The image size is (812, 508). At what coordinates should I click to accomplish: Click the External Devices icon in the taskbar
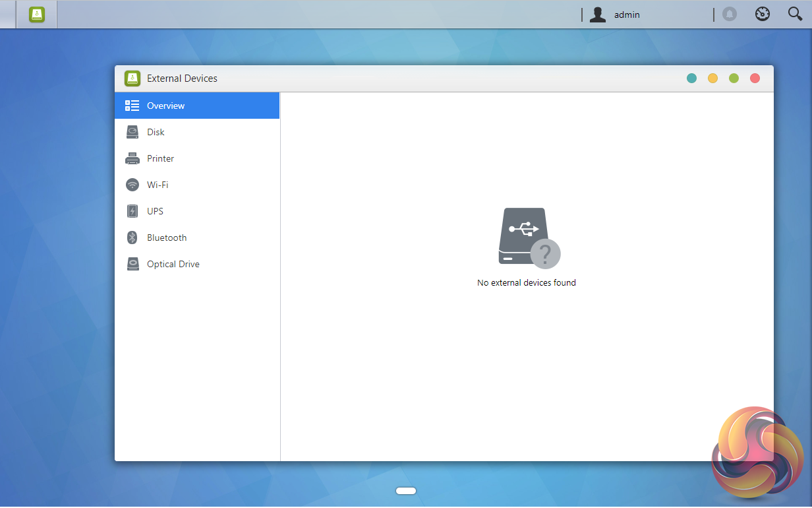click(x=37, y=15)
